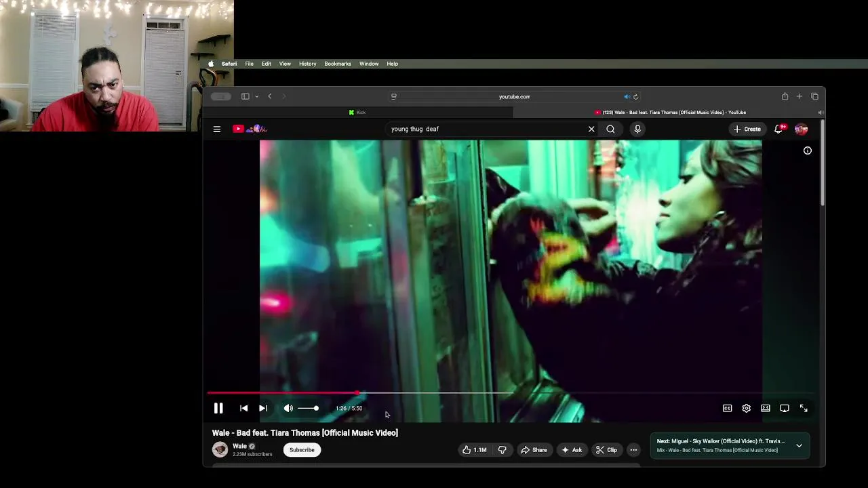
Task: Go forward in Safari history
Action: coord(283,96)
